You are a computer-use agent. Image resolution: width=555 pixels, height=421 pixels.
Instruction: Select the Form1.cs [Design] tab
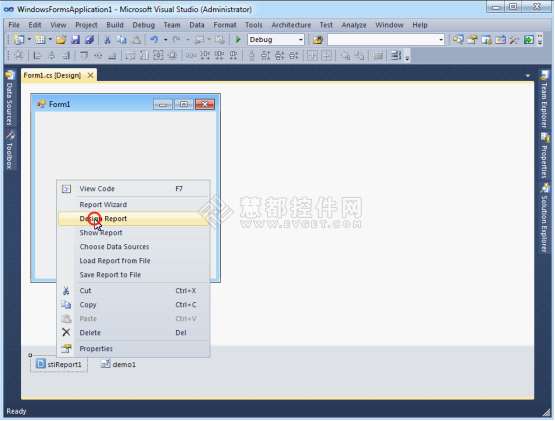click(52, 75)
